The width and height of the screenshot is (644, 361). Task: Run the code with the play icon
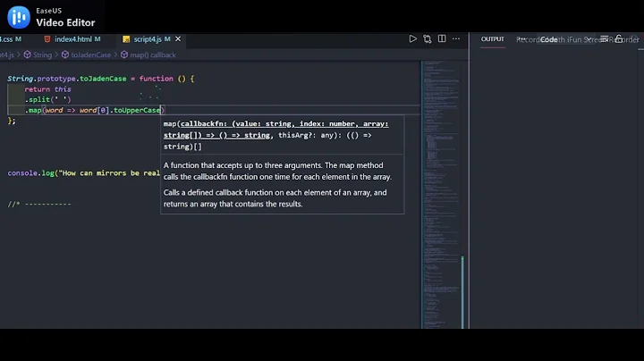point(412,39)
